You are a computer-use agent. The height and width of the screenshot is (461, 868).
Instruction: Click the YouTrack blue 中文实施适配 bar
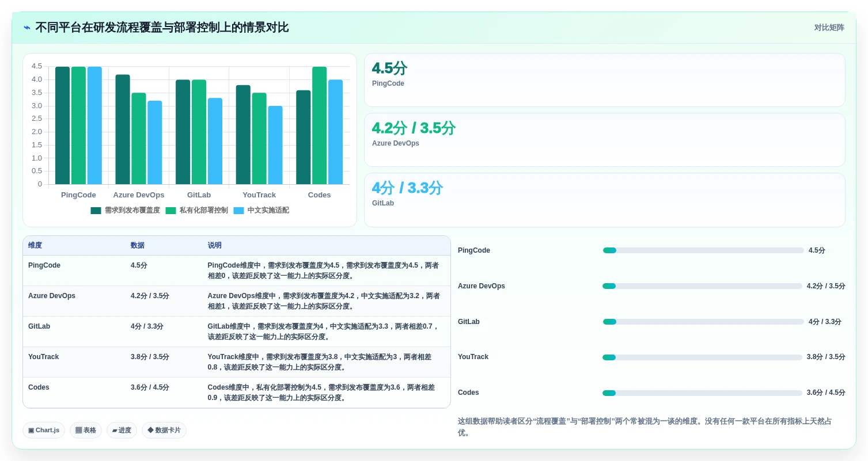tap(275, 145)
